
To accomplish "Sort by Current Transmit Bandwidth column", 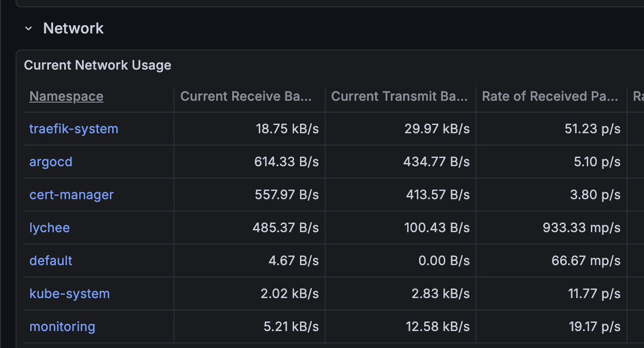I will pyautogui.click(x=399, y=97).
